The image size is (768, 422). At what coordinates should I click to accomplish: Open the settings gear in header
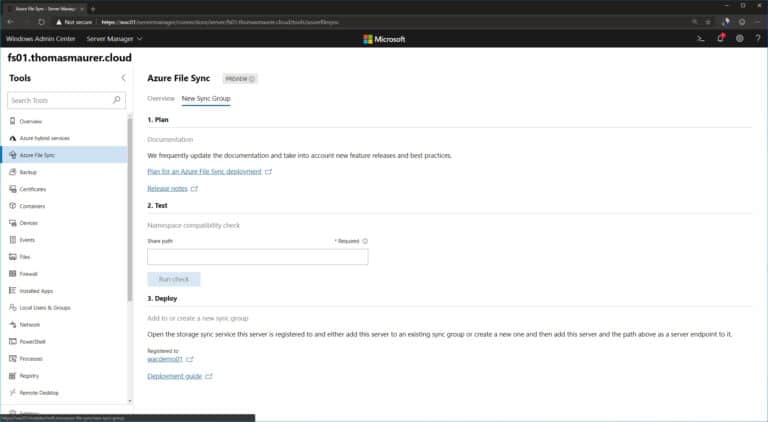tap(740, 38)
